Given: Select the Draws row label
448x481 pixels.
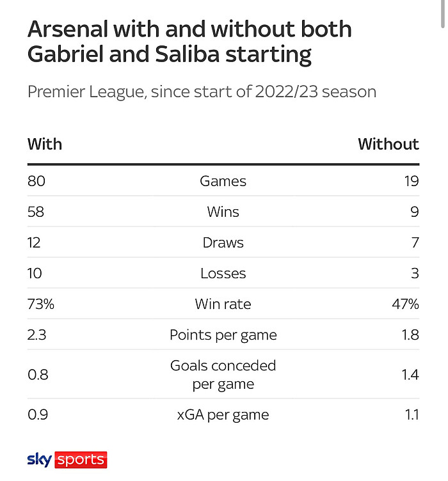Looking at the screenshot, I should pyautogui.click(x=223, y=242).
